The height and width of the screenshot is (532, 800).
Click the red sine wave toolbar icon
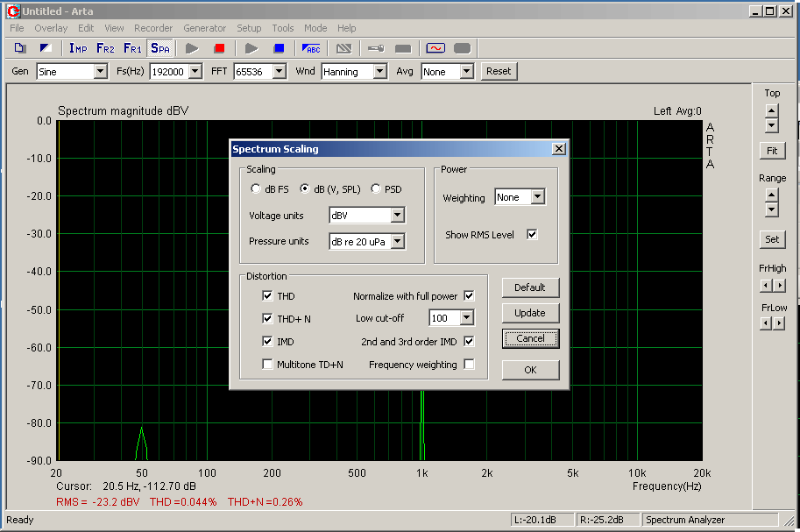(x=435, y=48)
